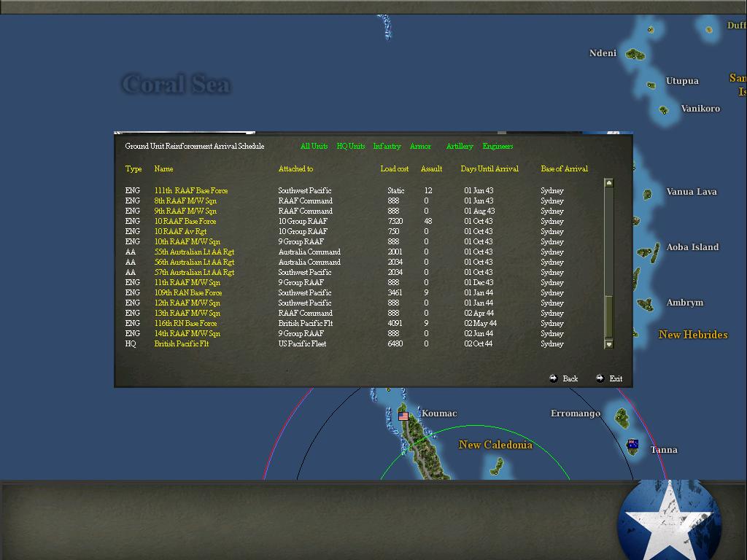The height and width of the screenshot is (560, 747).
Task: Click the scrollbar down arrow
Action: click(x=608, y=344)
